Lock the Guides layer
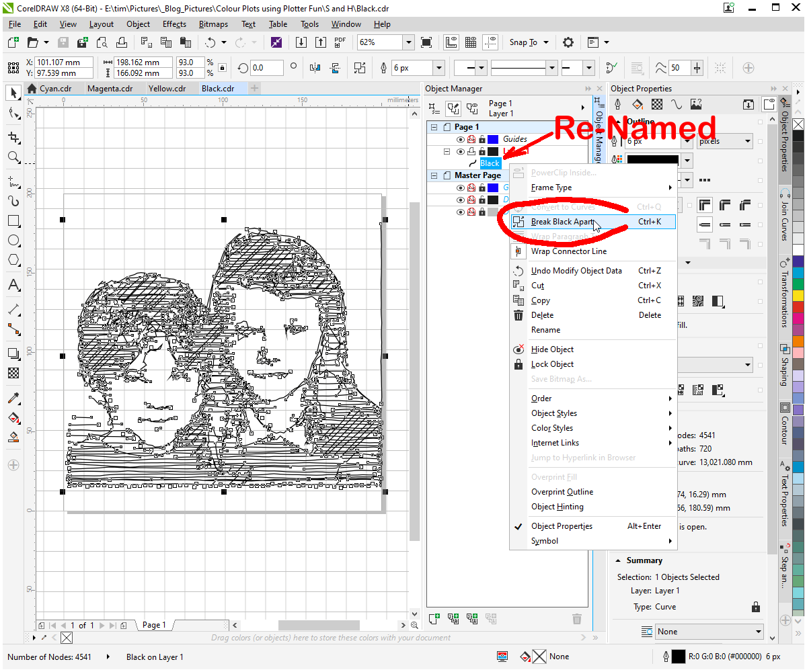The image size is (807, 672). click(x=482, y=139)
